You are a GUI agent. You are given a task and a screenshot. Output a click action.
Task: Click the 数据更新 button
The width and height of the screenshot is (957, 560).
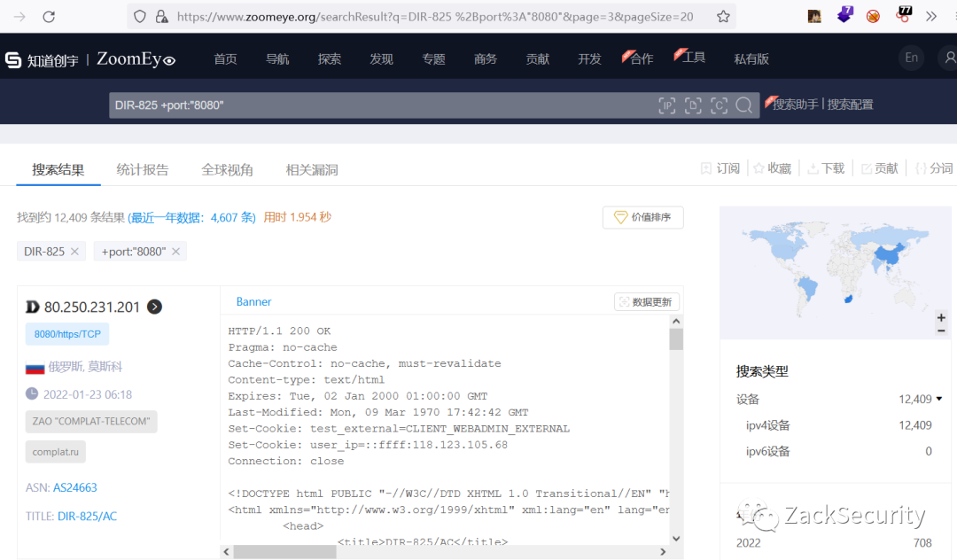646,302
